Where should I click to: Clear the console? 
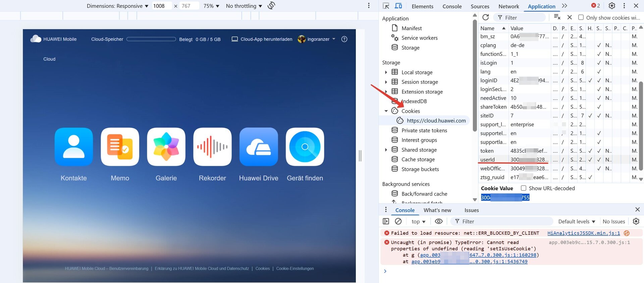tap(398, 221)
